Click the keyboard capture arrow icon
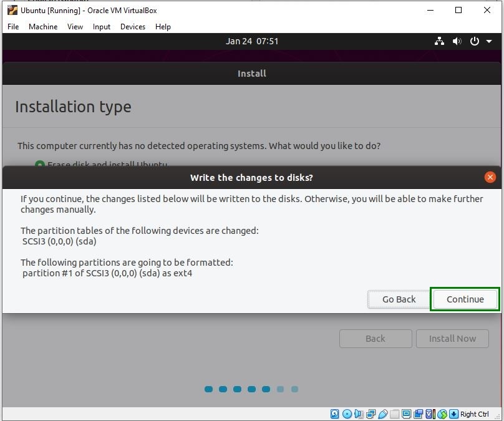Image resolution: width=504 pixels, height=421 pixels. coord(454,414)
